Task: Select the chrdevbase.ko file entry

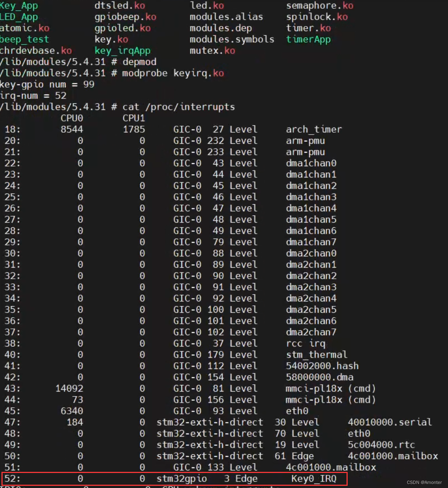Action: coord(36,51)
